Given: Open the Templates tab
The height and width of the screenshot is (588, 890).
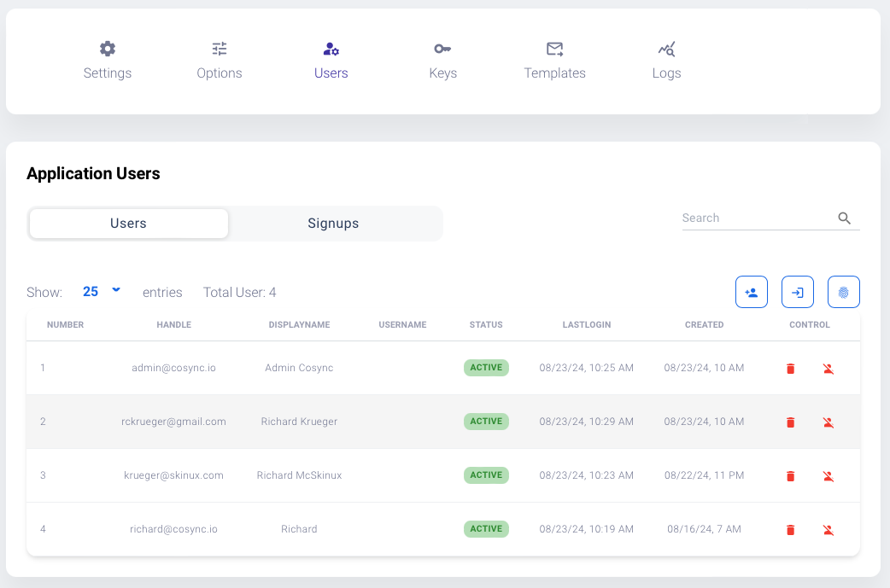Looking at the screenshot, I should point(554,61).
